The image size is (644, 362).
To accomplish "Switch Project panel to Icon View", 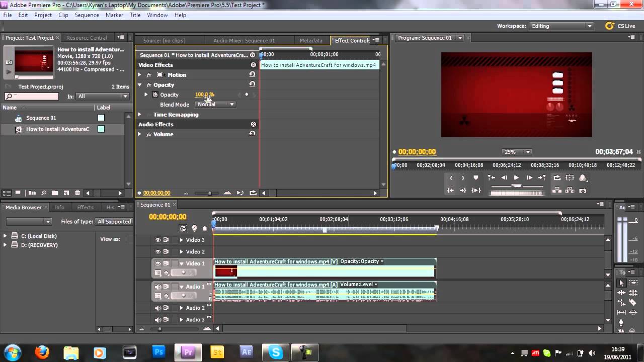I will click(x=18, y=193).
